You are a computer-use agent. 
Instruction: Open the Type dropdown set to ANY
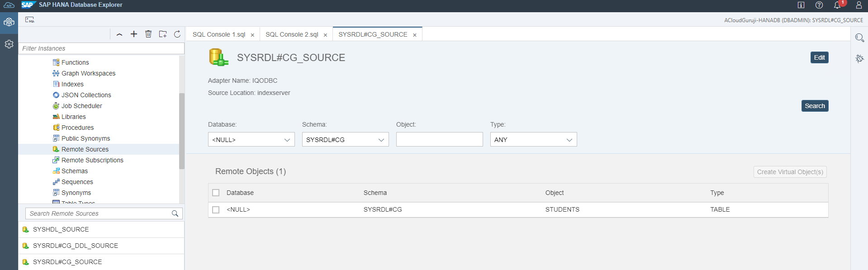point(533,140)
